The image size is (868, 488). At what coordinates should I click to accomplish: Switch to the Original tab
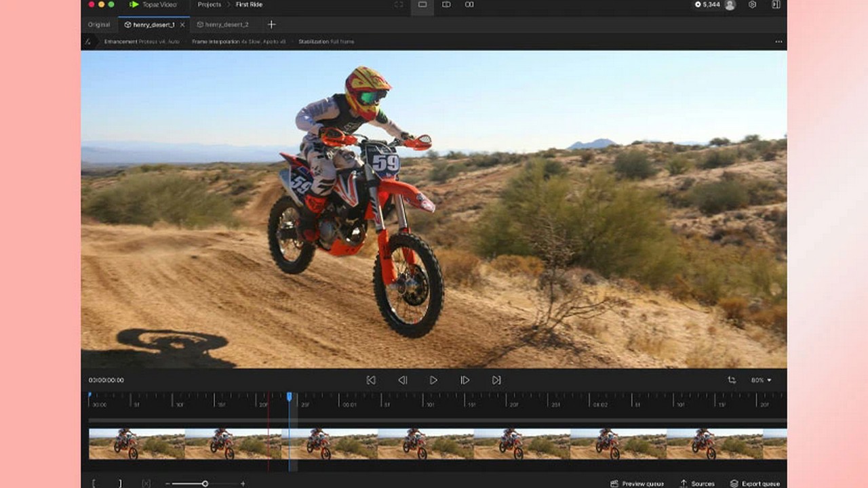[x=99, y=24]
